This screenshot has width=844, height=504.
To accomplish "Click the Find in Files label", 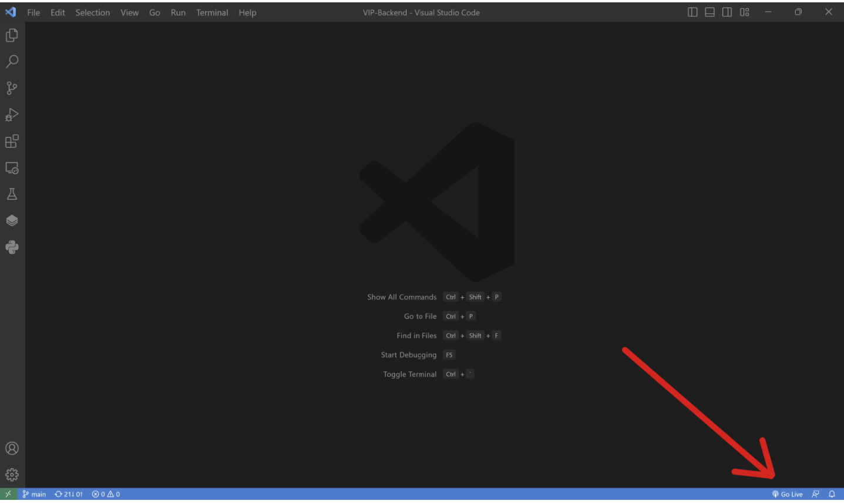I will 416,336.
